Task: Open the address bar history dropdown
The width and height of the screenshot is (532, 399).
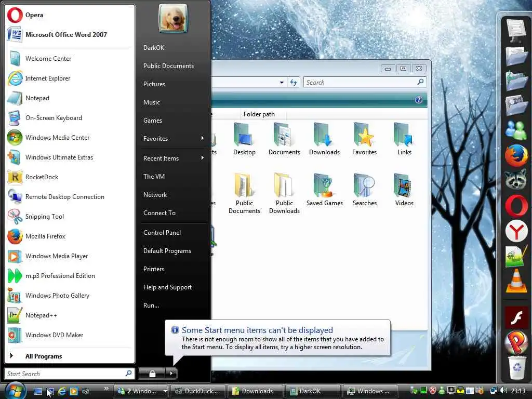Action: 282,83
